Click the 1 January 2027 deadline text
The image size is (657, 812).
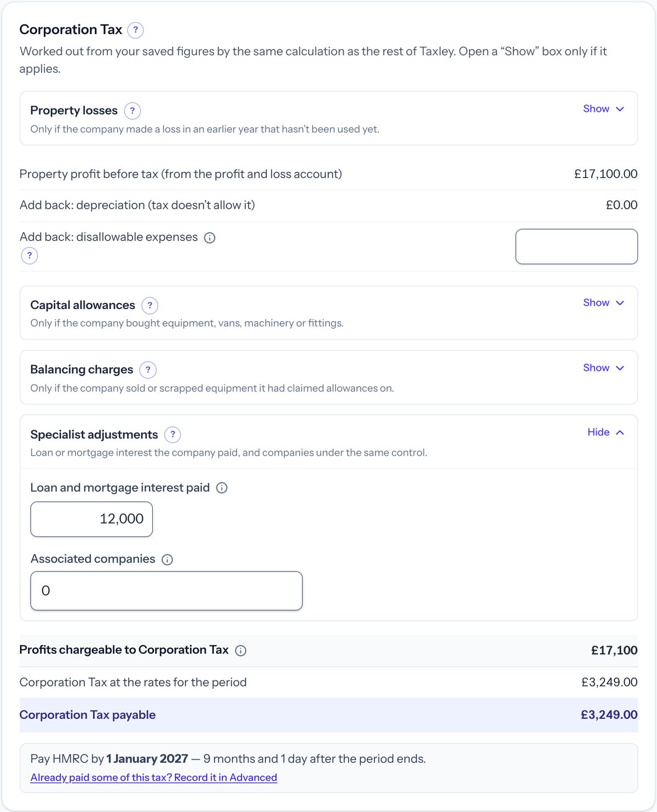(x=147, y=759)
